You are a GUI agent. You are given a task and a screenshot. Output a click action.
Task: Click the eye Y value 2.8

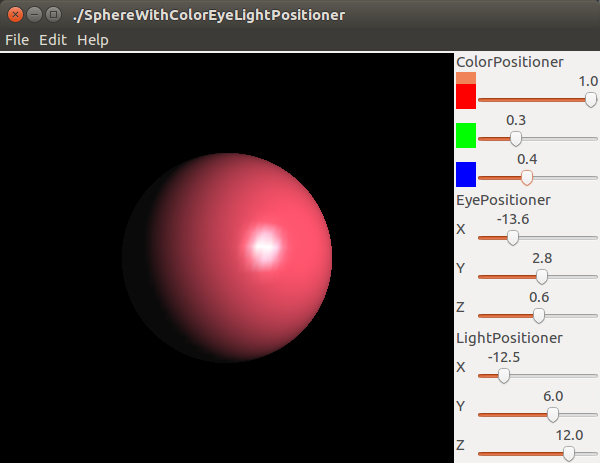tap(542, 258)
